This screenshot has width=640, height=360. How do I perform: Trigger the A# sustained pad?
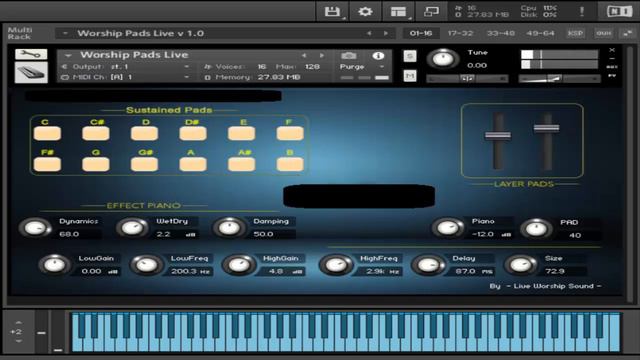(x=241, y=164)
